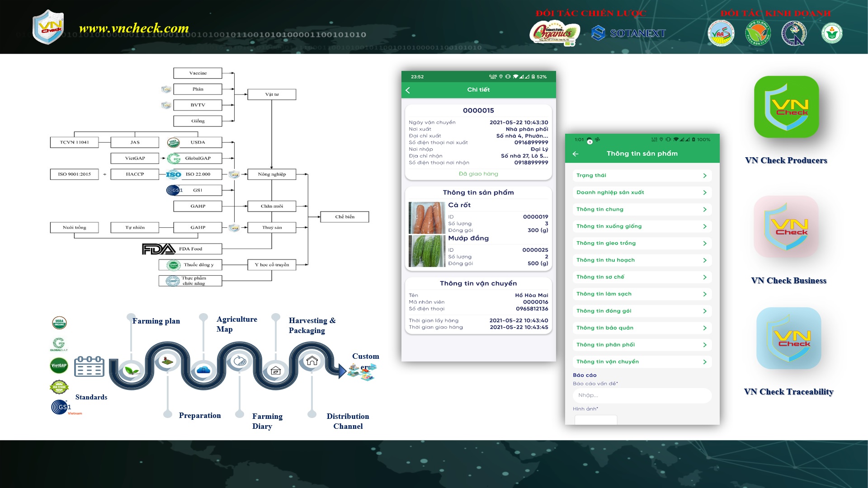This screenshot has width=868, height=488.
Task: Click the VN Check shield logo in header
Action: tap(48, 27)
